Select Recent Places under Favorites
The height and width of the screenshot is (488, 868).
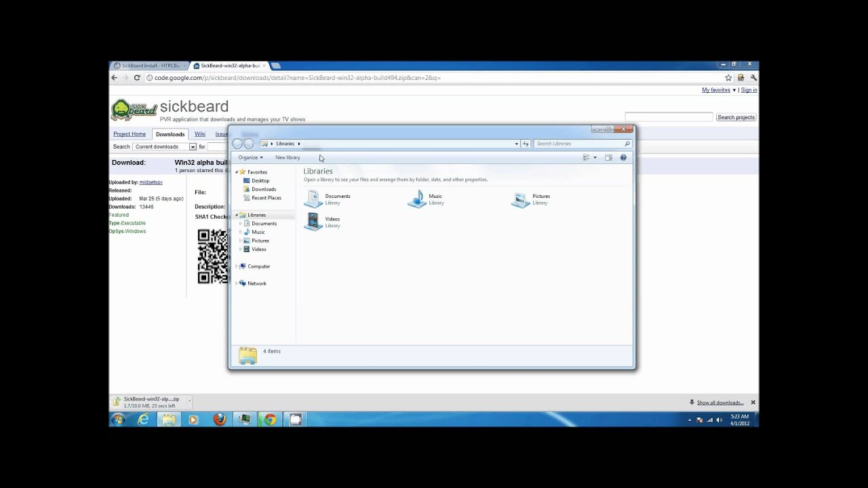tap(267, 198)
